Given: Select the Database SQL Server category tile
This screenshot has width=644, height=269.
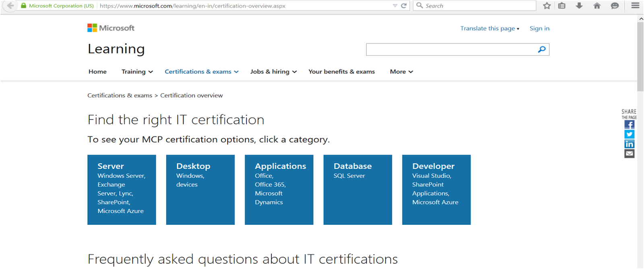Looking at the screenshot, I should [357, 189].
